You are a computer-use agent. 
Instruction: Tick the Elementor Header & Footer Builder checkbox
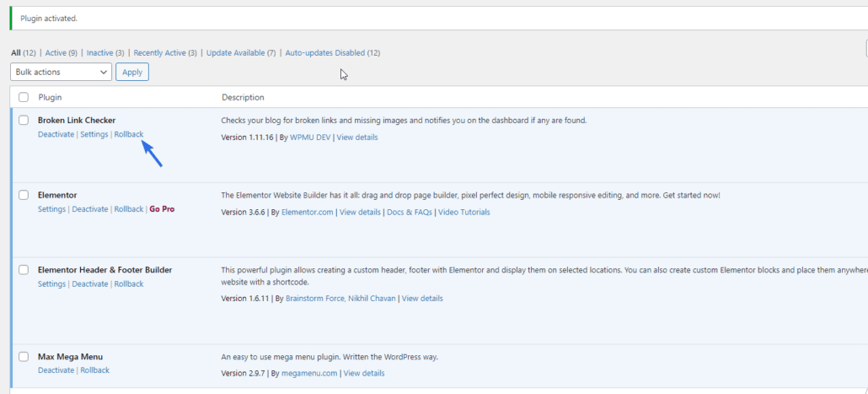24,270
